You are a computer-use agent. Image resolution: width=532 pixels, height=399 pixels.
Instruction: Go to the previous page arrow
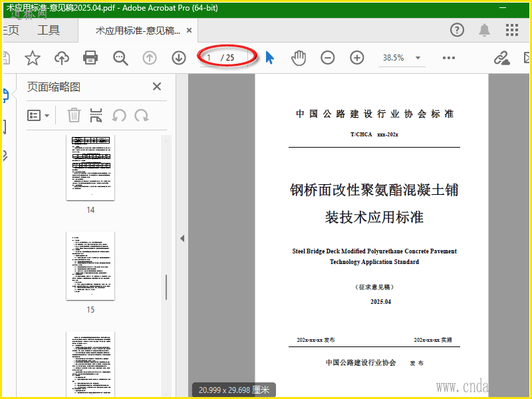tap(150, 58)
